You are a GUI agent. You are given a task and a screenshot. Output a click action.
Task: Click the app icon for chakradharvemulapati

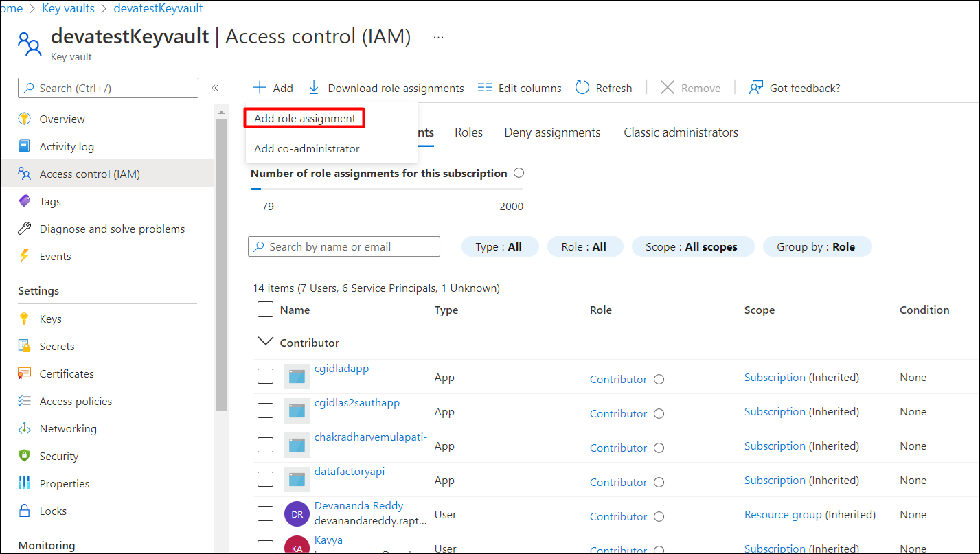pyautogui.click(x=297, y=445)
